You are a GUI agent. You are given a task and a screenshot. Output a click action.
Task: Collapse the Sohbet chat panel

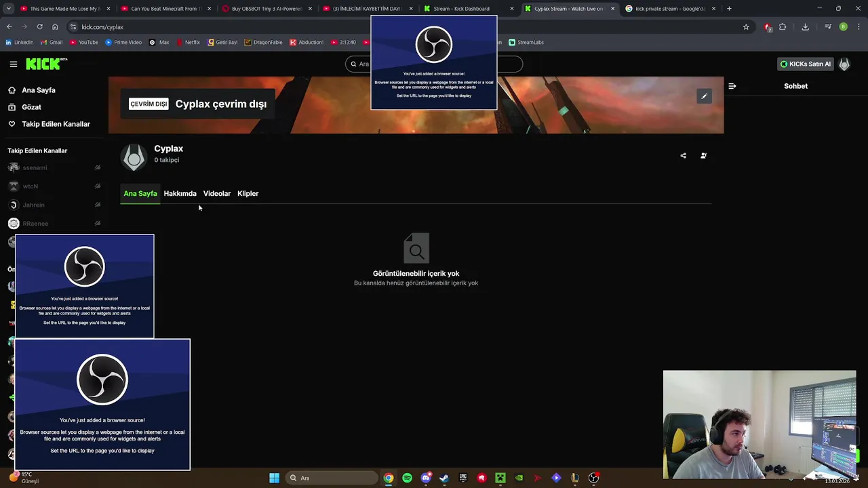732,86
